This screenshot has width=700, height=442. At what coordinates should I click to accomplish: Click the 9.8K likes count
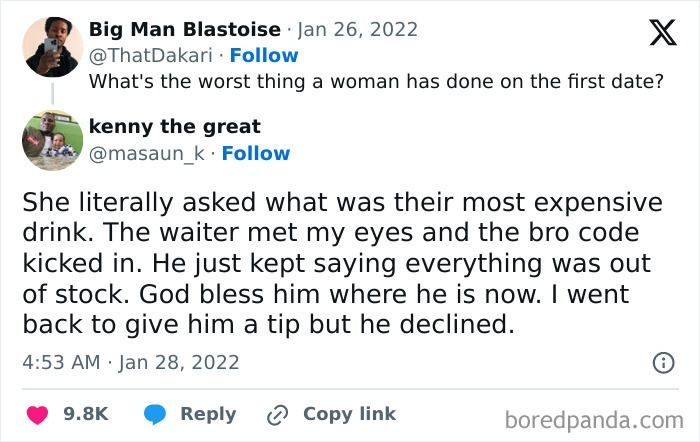click(x=86, y=414)
